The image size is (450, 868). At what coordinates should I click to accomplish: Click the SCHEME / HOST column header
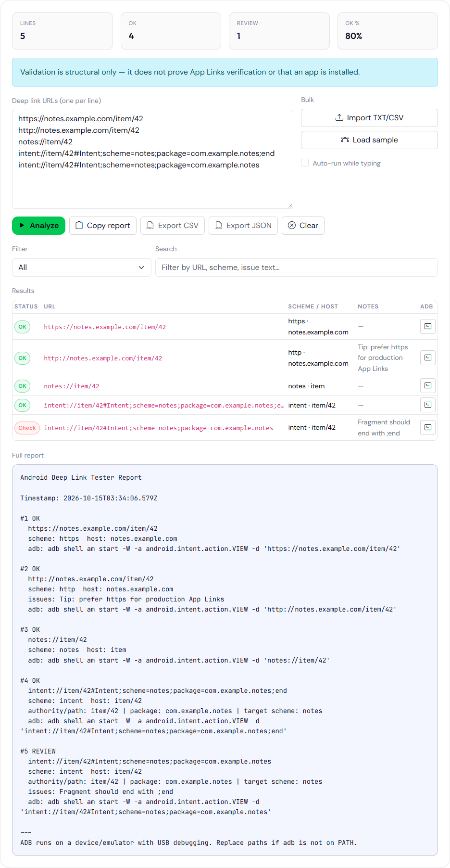(313, 306)
